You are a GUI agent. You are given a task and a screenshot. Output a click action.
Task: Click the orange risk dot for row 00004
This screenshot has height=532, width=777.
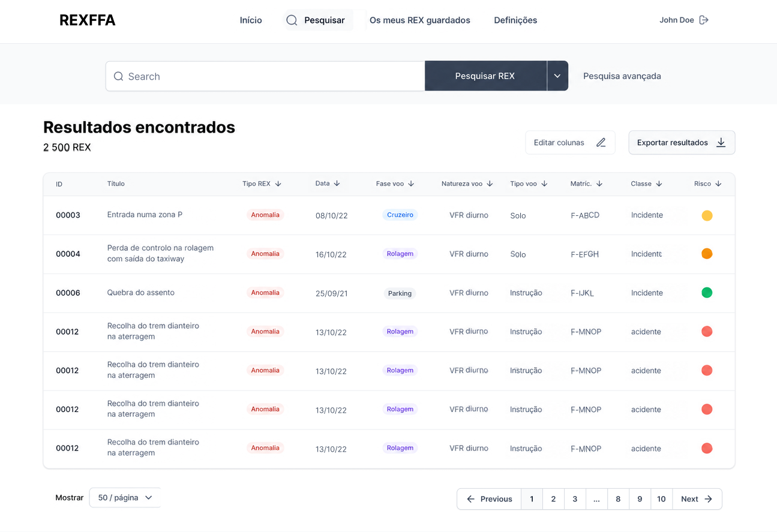707,254
